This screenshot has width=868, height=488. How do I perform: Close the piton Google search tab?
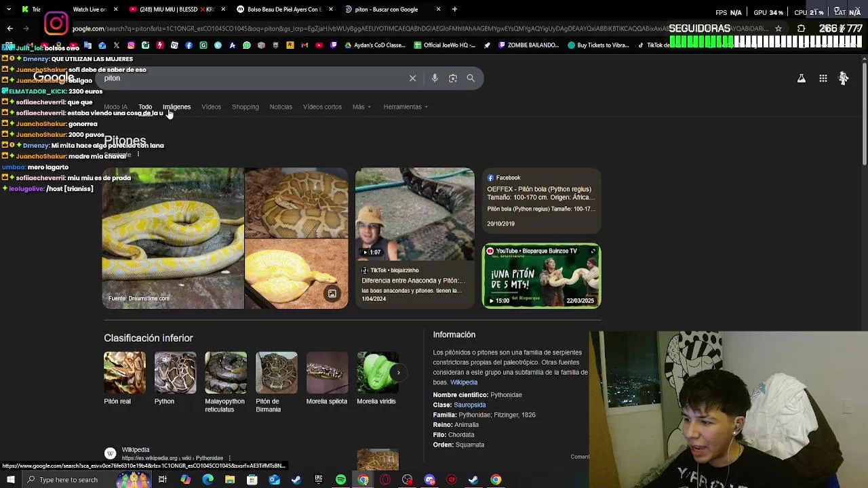[438, 9]
